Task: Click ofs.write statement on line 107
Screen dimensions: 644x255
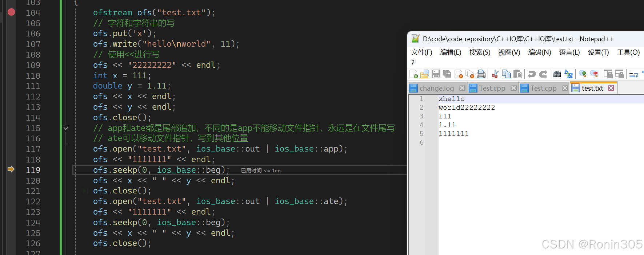Action: [x=166, y=44]
